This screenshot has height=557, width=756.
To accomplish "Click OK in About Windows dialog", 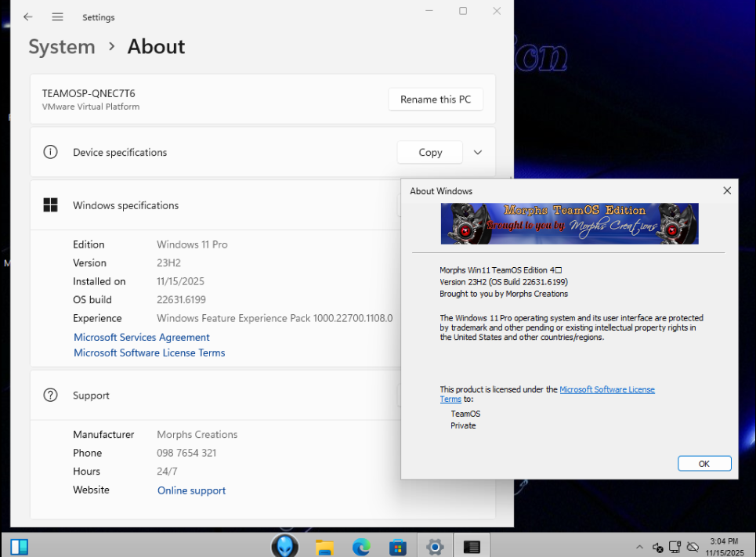I will (x=704, y=464).
